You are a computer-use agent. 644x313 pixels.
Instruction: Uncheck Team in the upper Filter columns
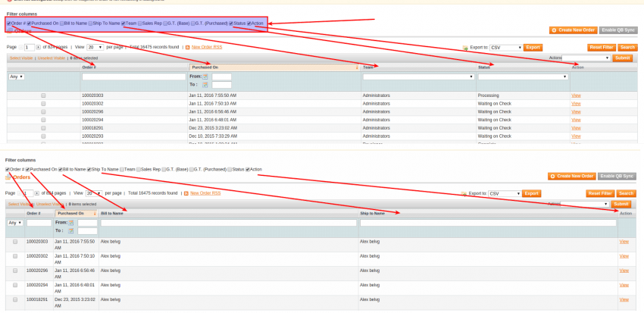click(x=123, y=23)
